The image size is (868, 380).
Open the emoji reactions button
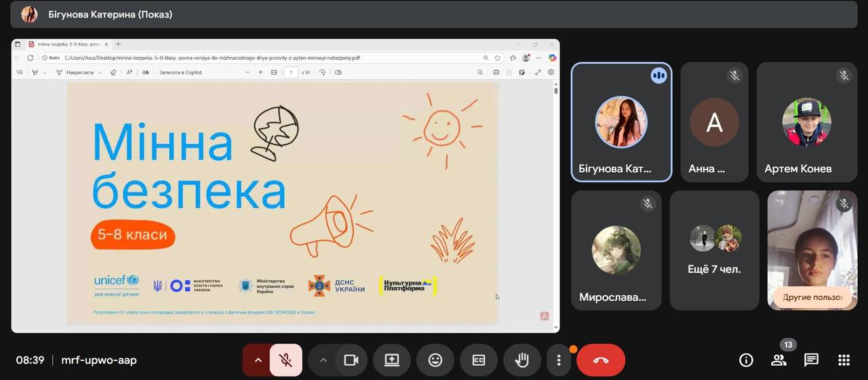pyautogui.click(x=435, y=360)
